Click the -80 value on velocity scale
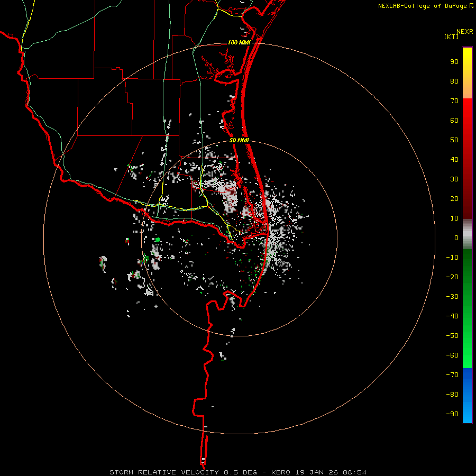Screen dimensions: 476x476 [452, 395]
